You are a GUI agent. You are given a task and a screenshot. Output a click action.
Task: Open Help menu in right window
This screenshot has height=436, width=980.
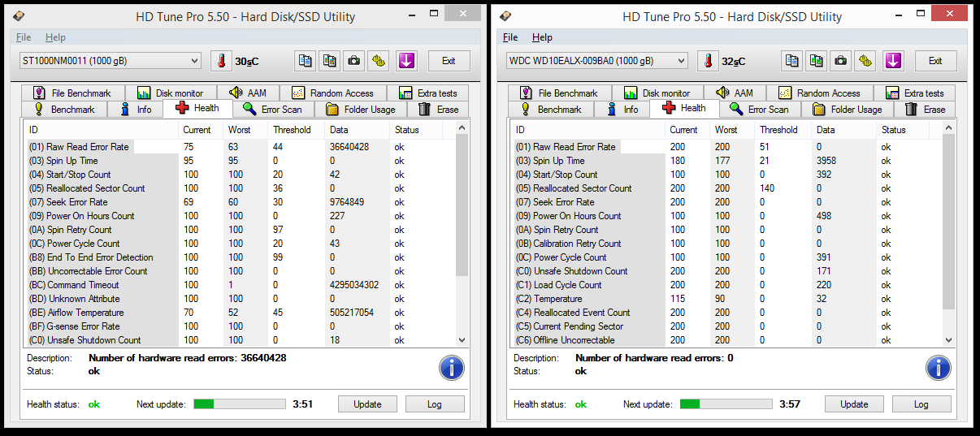(542, 37)
